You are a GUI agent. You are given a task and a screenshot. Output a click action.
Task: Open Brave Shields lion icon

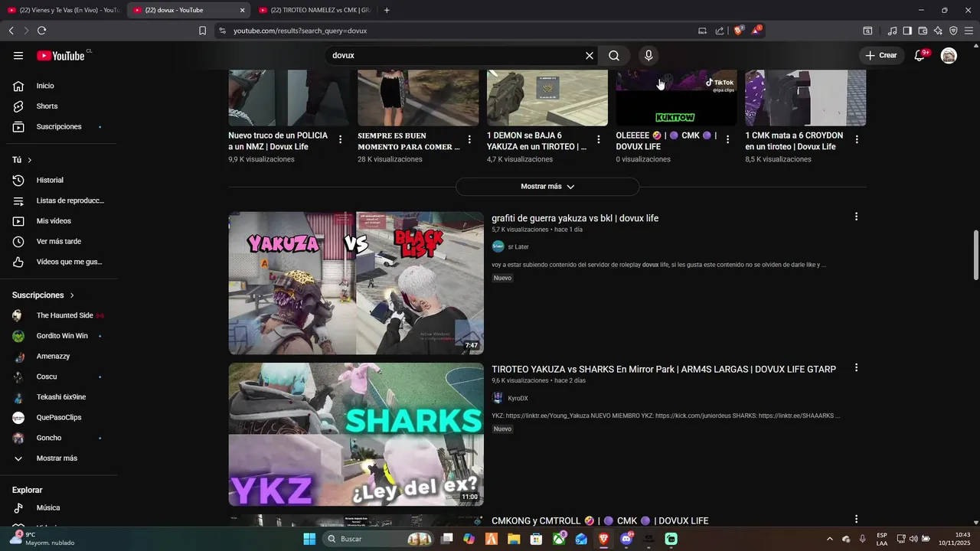click(x=738, y=31)
